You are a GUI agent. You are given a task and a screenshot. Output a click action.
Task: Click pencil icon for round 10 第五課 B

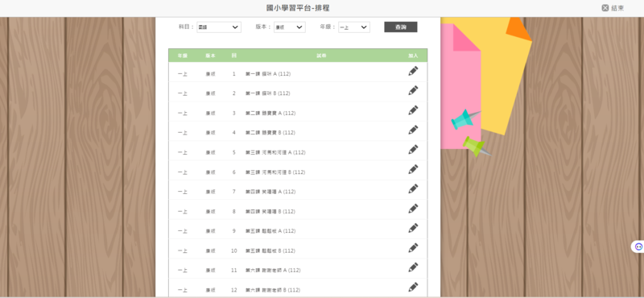[x=413, y=248]
